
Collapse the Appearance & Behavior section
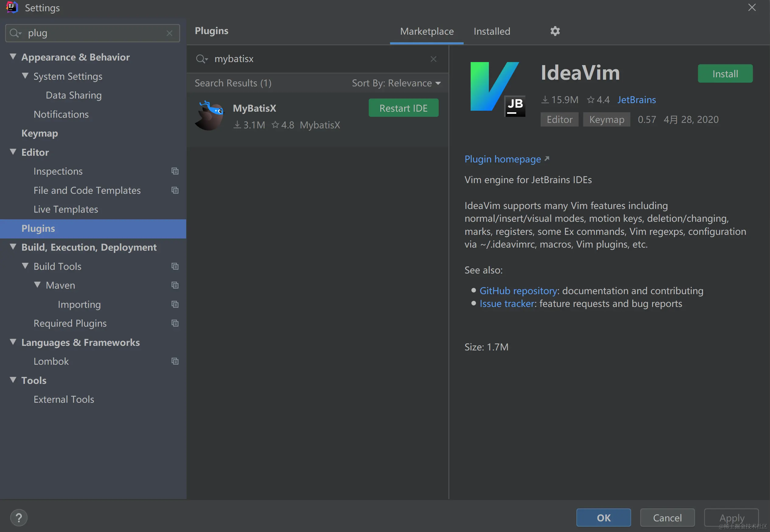tap(13, 57)
